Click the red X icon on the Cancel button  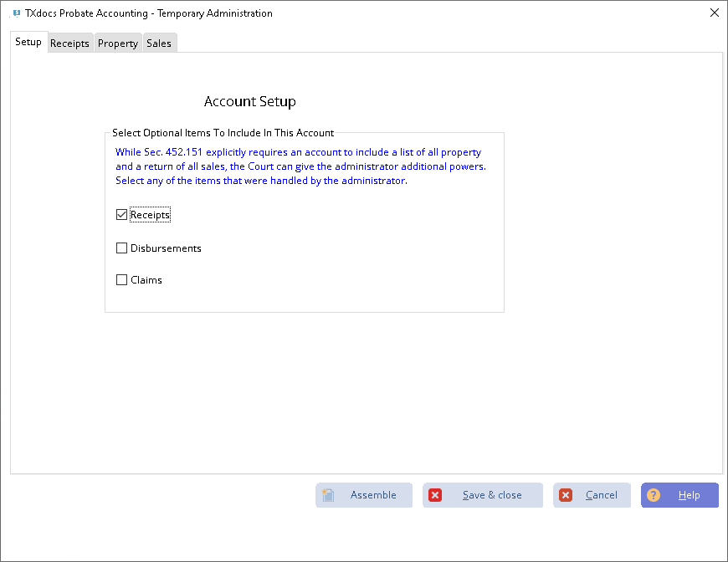tap(566, 495)
